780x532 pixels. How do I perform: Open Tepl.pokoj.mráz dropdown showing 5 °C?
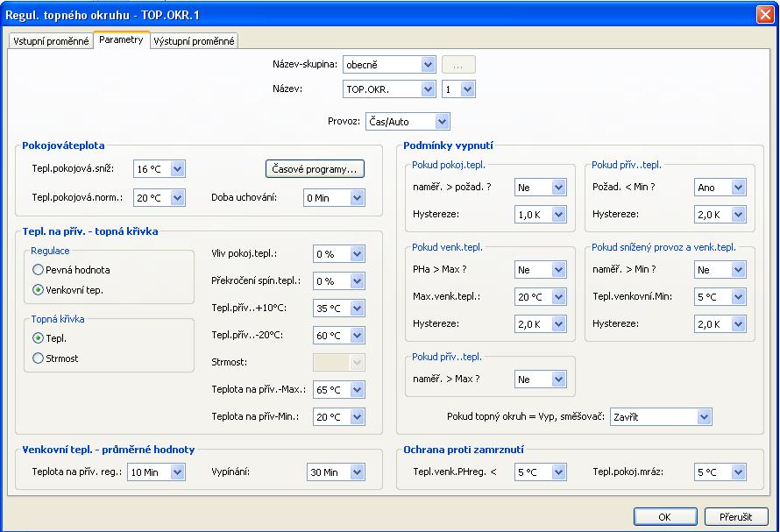720,472
